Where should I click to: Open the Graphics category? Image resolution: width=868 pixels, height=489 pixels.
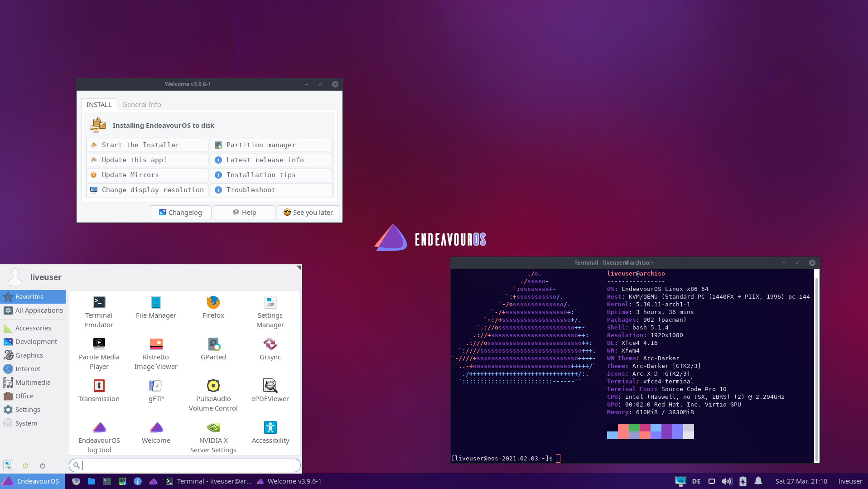[x=34, y=355]
